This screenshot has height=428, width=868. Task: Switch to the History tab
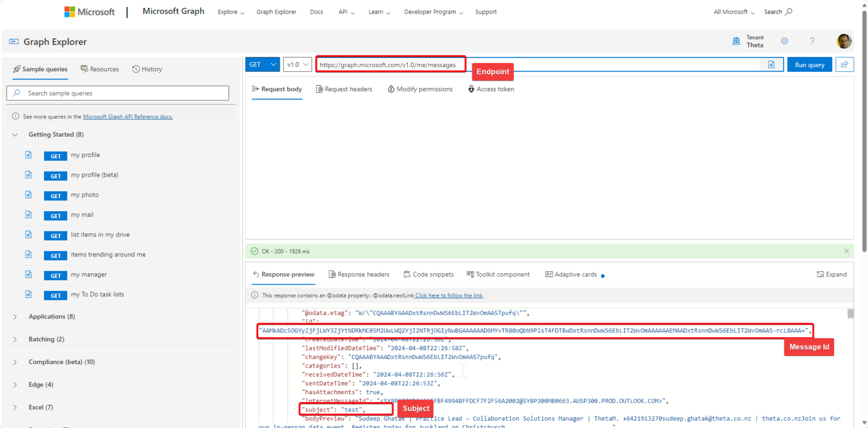click(147, 69)
